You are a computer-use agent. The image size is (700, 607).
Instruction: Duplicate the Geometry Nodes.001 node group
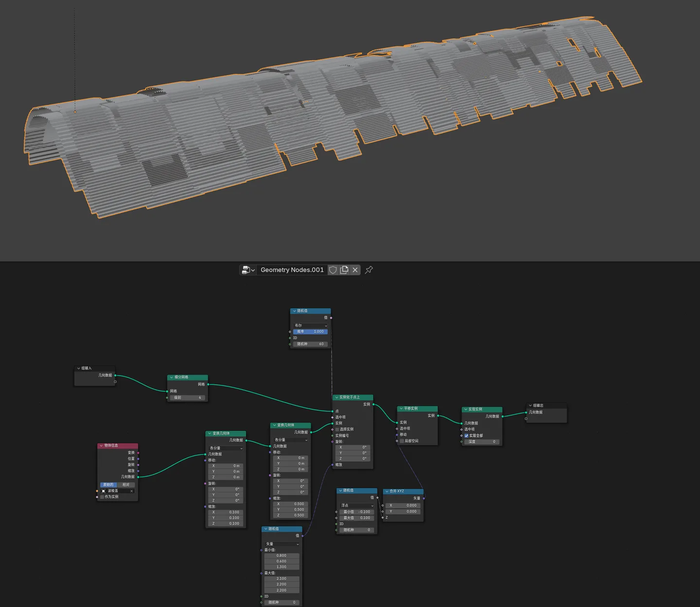[344, 270]
